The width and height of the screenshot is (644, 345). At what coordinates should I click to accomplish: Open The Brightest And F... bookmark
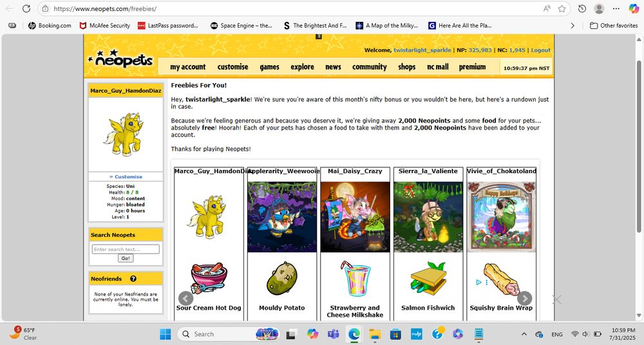coord(315,26)
